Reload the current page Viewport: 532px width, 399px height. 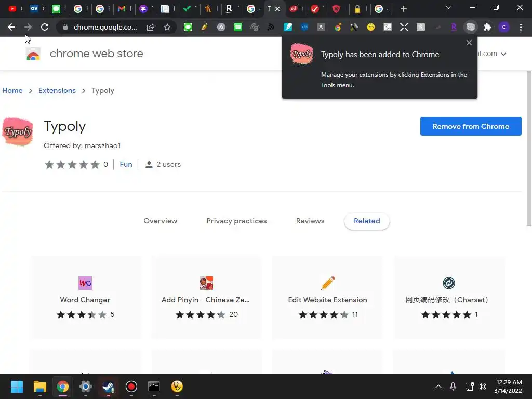[45, 27]
